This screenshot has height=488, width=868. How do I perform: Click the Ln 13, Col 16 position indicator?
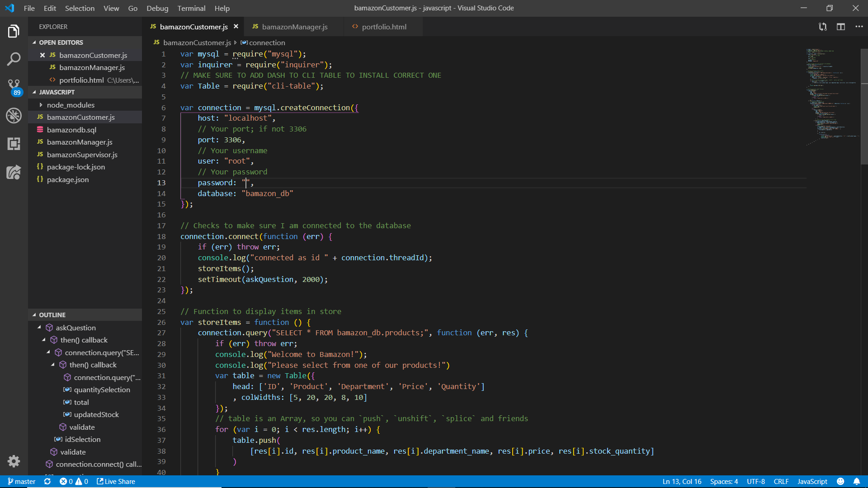(682, 482)
